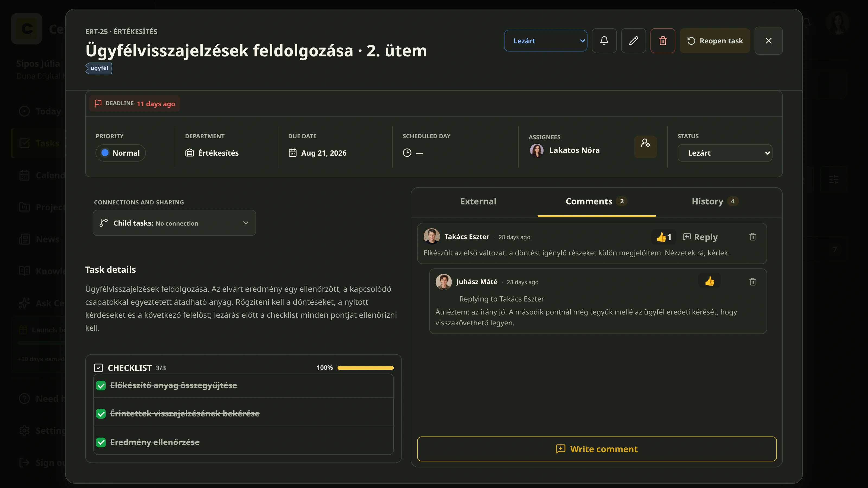This screenshot has height=488, width=868.
Task: Open the header Lezárt status dropdown
Action: [545, 41]
